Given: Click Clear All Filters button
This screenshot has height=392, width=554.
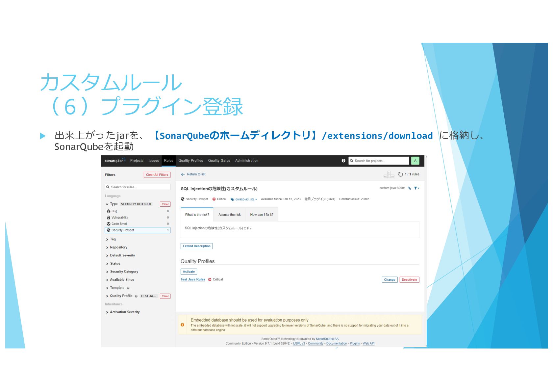Looking at the screenshot, I should click(157, 175).
